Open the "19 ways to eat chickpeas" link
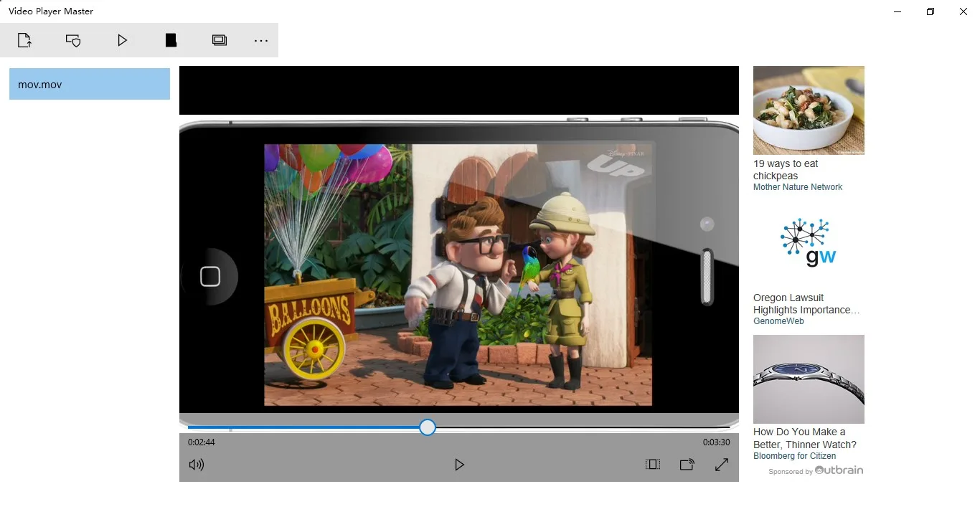980x522 pixels. 786,170
